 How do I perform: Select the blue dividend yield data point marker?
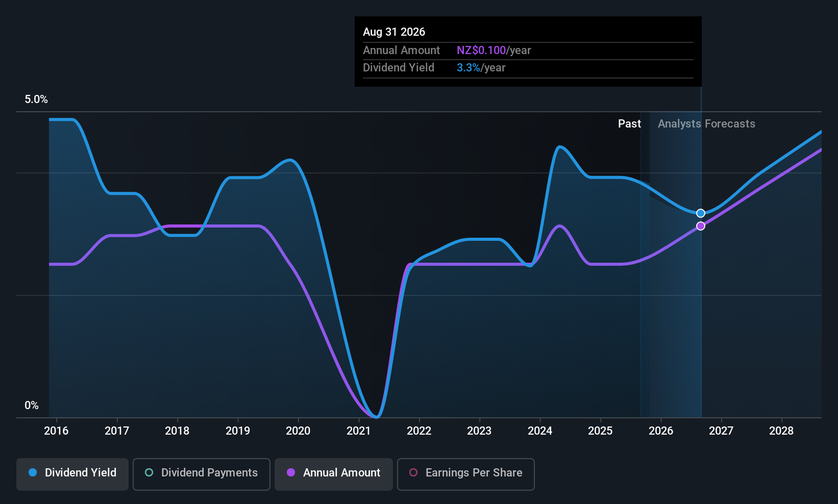(x=701, y=213)
